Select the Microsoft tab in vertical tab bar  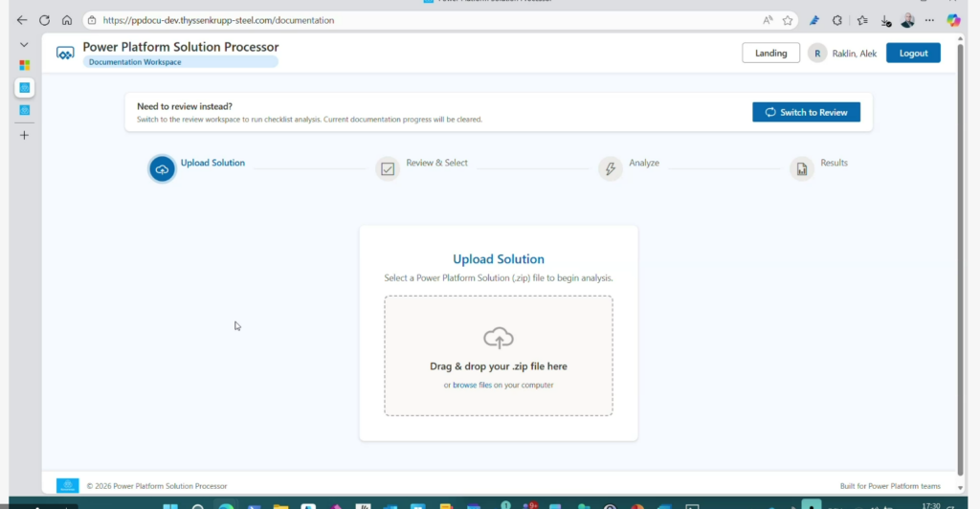point(24,65)
